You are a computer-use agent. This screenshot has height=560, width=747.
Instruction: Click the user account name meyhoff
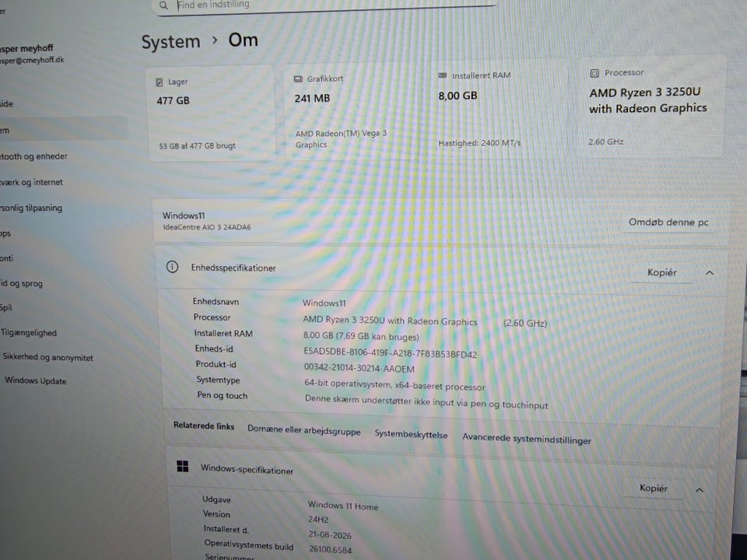[x=26, y=48]
